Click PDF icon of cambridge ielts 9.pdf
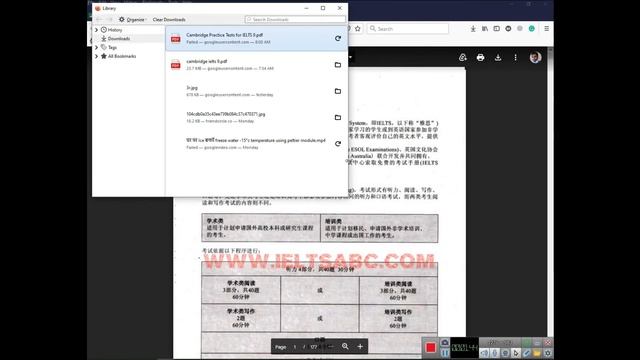640x360 pixels. (x=176, y=64)
